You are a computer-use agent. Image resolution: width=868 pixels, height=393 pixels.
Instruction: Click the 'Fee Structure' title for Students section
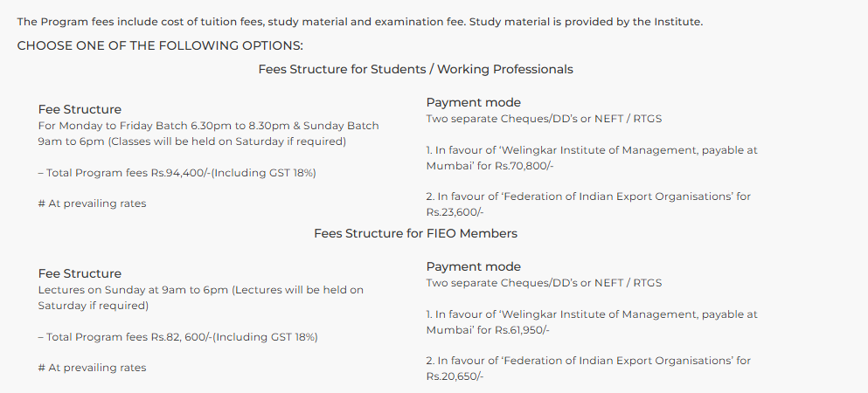80,109
